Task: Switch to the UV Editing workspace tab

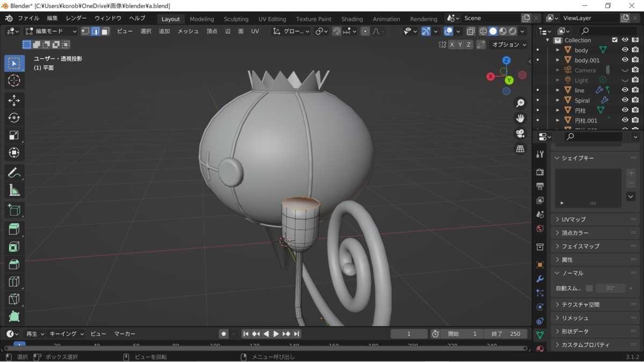Action: (x=272, y=19)
